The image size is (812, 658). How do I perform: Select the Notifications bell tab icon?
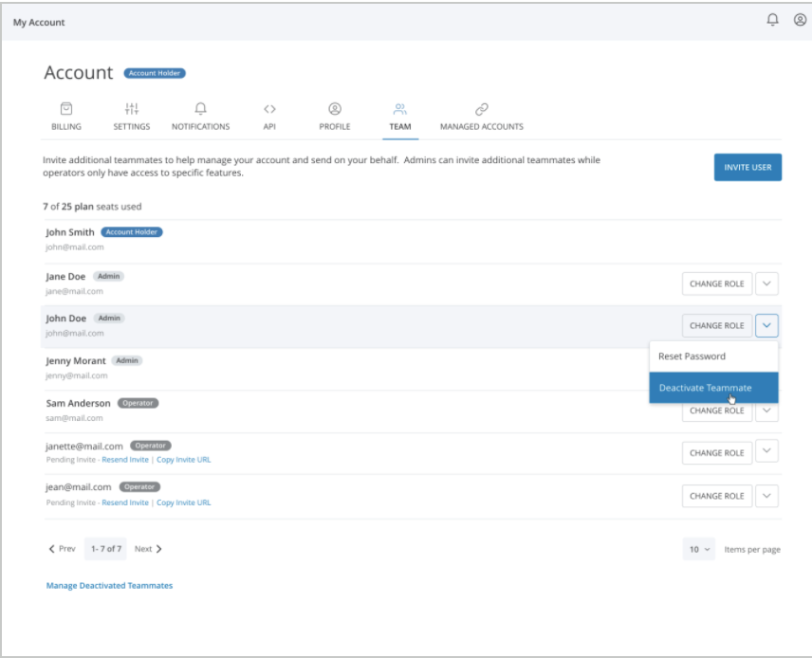click(200, 108)
